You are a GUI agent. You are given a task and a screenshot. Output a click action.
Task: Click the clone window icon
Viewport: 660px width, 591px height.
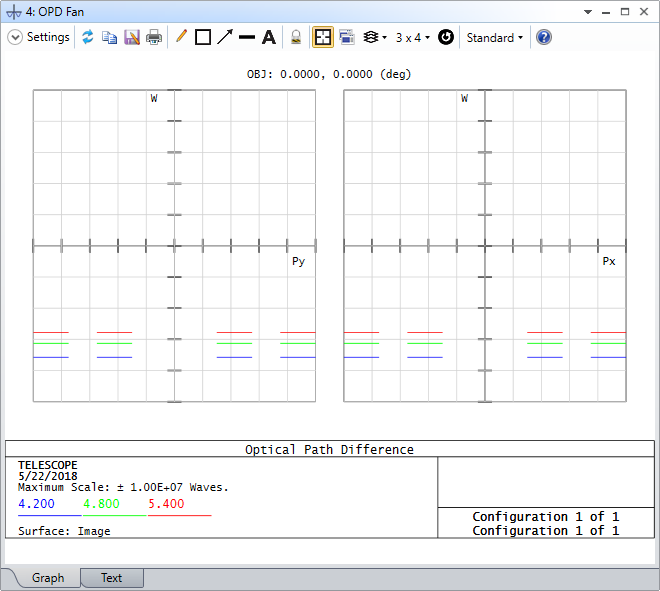click(x=346, y=37)
